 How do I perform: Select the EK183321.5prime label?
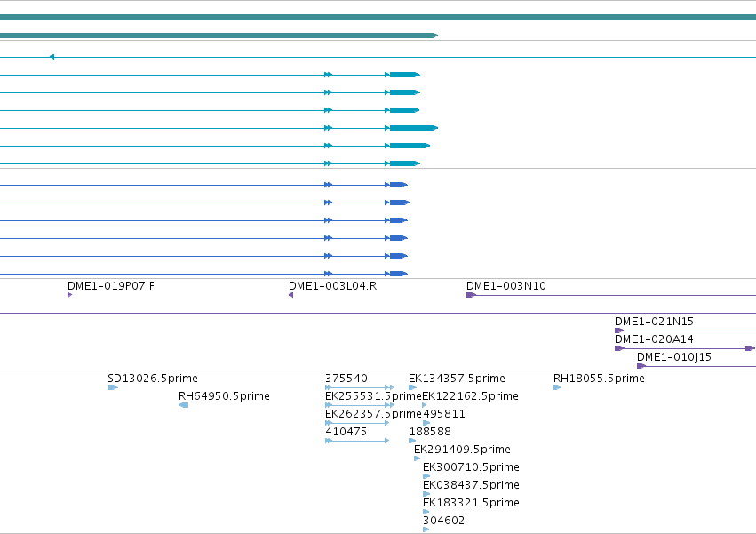point(471,503)
